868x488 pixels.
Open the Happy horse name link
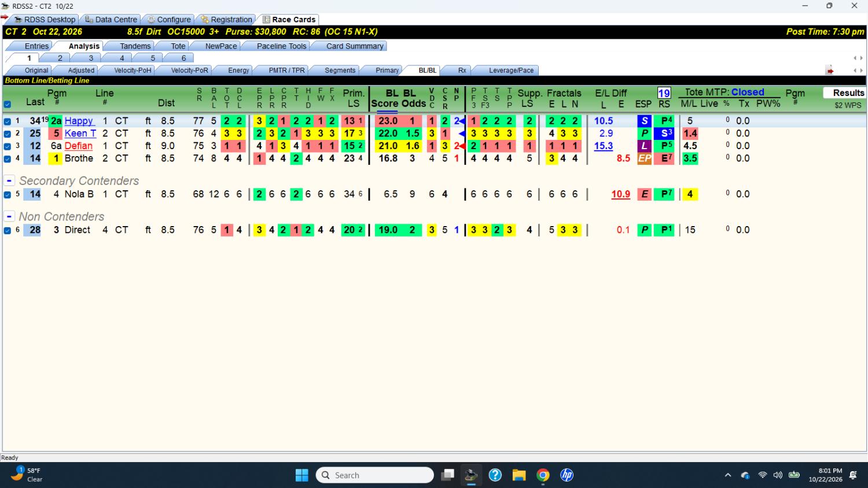[x=79, y=121]
